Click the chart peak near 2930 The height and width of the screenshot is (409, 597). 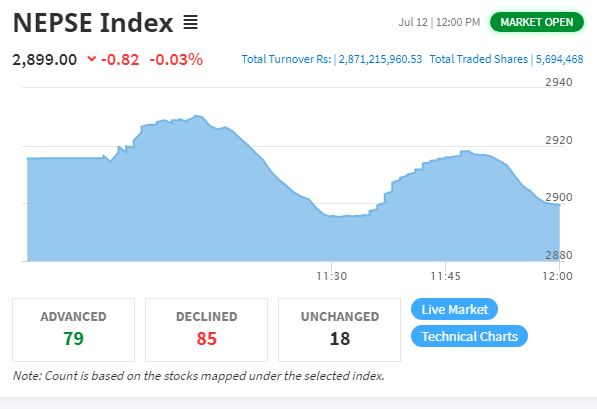tap(197, 116)
